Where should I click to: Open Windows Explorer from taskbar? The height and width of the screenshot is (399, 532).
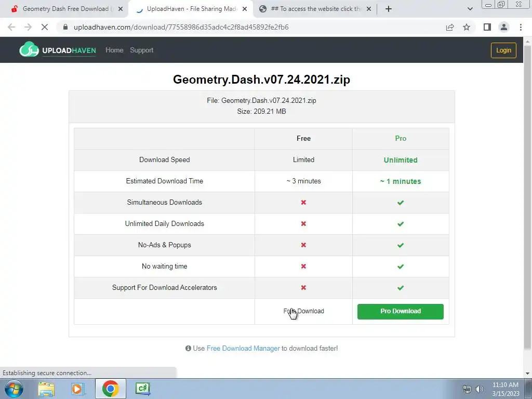[46, 389]
